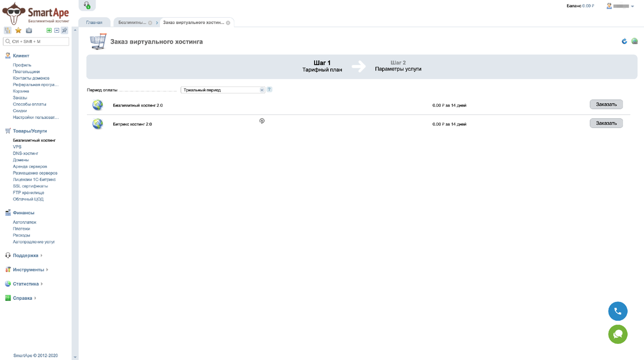644x360 pixels.
Task: Collapse the Клиент section header
Action: click(21, 55)
